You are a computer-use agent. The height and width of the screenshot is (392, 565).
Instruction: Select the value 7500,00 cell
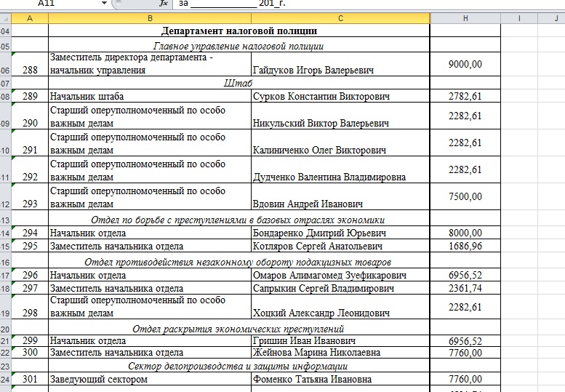465,196
